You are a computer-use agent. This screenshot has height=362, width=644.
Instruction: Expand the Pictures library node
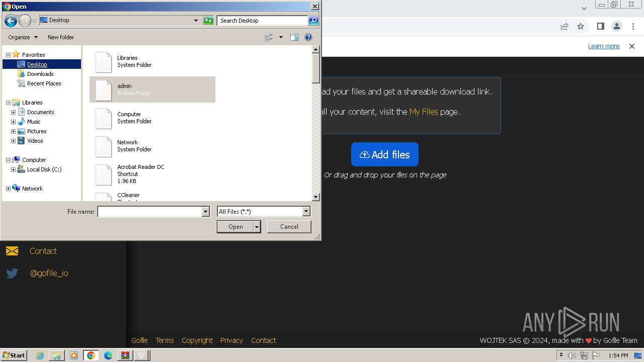pyautogui.click(x=13, y=131)
